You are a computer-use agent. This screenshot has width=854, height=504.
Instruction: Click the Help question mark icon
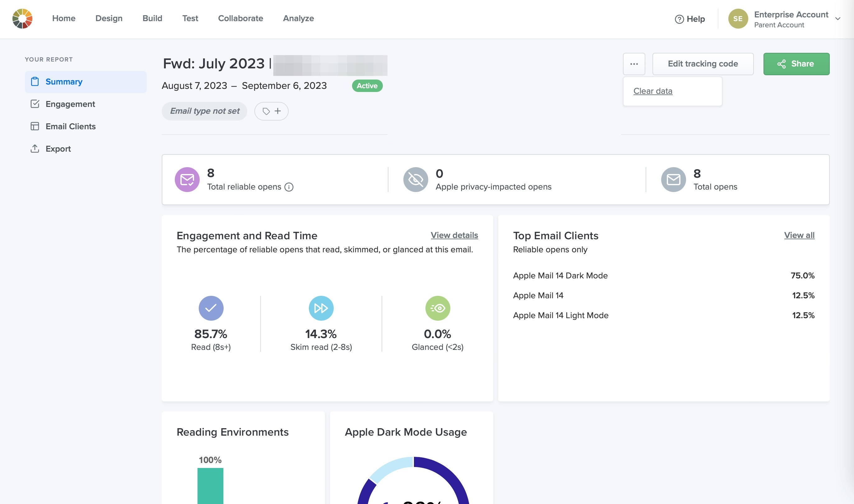pos(679,19)
